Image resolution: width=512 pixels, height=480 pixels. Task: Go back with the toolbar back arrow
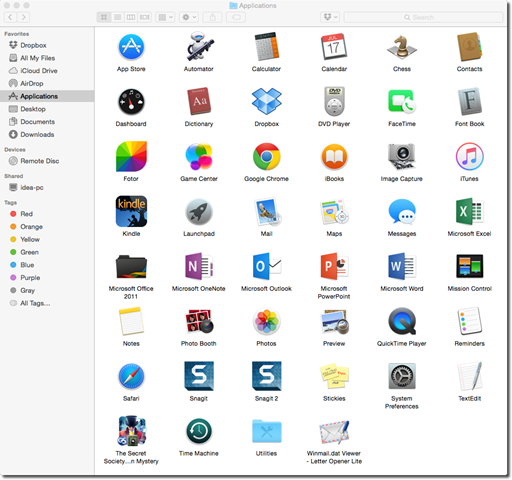pyautogui.click(x=10, y=17)
